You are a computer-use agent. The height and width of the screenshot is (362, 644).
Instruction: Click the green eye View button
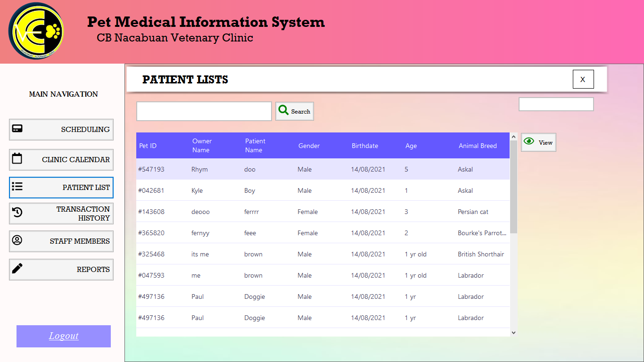pos(538,142)
